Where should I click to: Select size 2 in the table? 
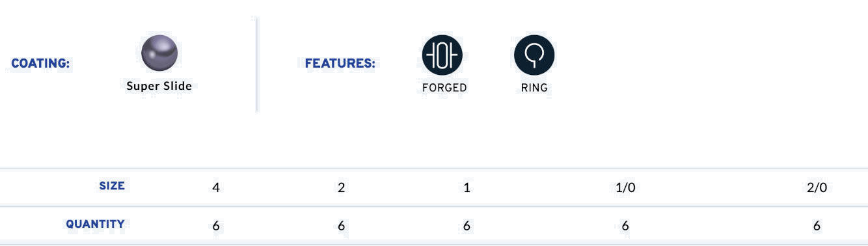pyautogui.click(x=341, y=187)
